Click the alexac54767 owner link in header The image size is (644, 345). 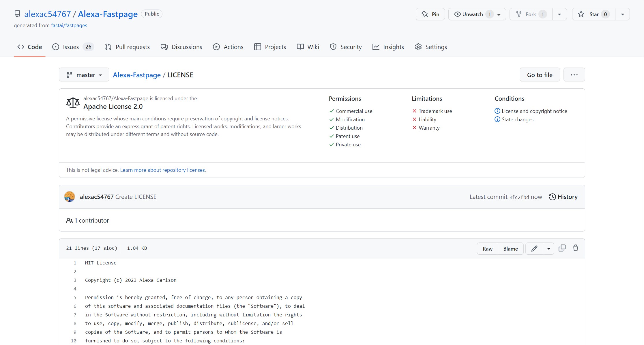[48, 14]
